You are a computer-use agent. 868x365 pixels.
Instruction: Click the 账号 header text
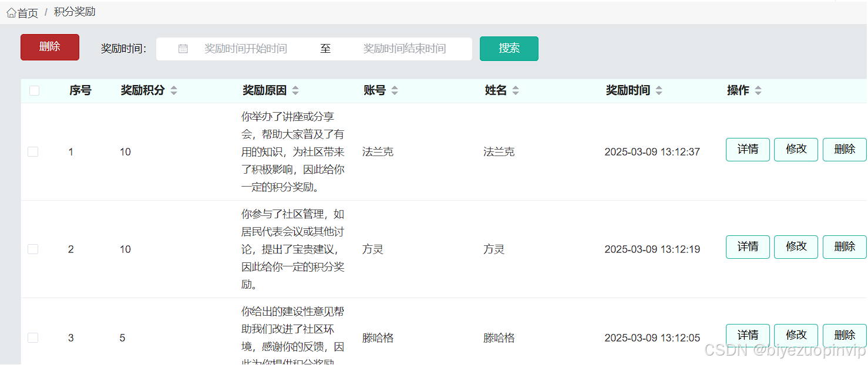pos(375,90)
